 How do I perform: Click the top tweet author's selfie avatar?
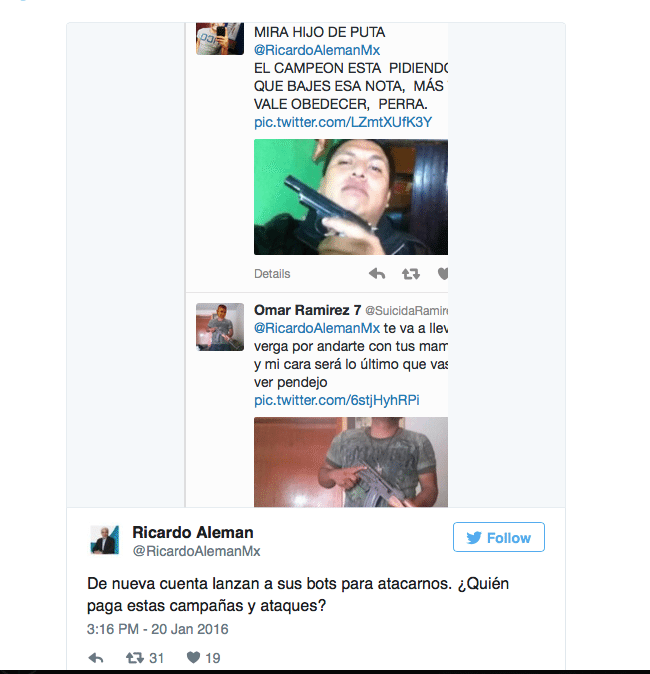point(220,39)
